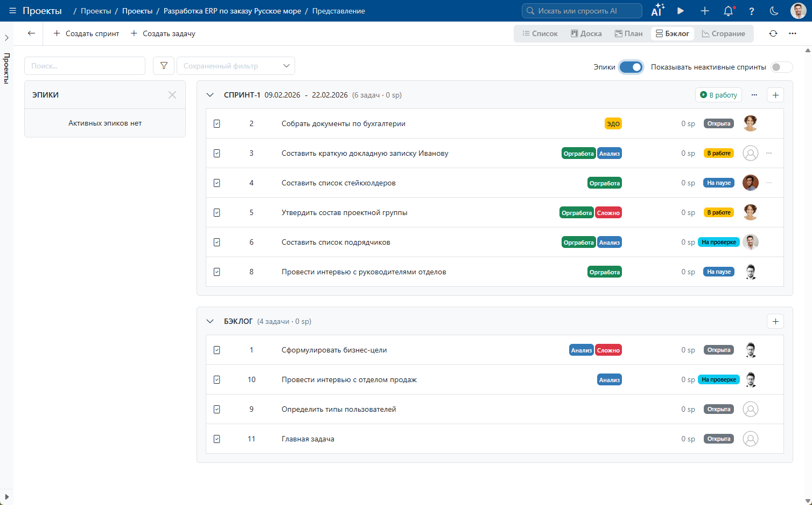
Task: Open task Определить типы пользователей
Action: pos(339,409)
